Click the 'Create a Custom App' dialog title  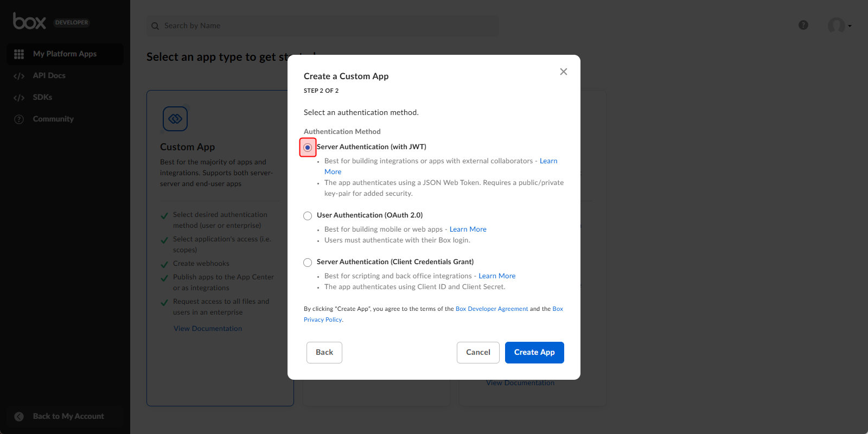click(346, 76)
